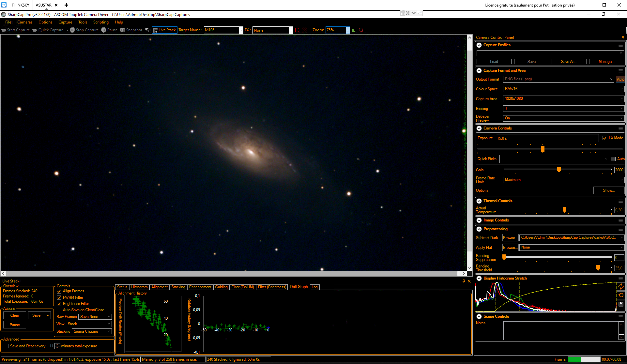627x364 pixels.
Task: Switch to the Guiding tab
Action: pyautogui.click(x=221, y=287)
